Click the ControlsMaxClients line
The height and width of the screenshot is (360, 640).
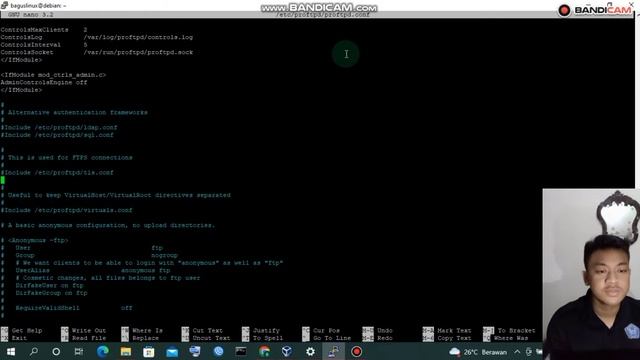point(44,30)
